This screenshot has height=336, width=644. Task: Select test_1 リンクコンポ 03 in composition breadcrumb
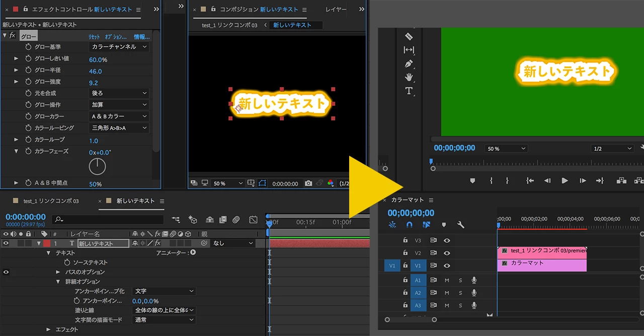click(229, 25)
